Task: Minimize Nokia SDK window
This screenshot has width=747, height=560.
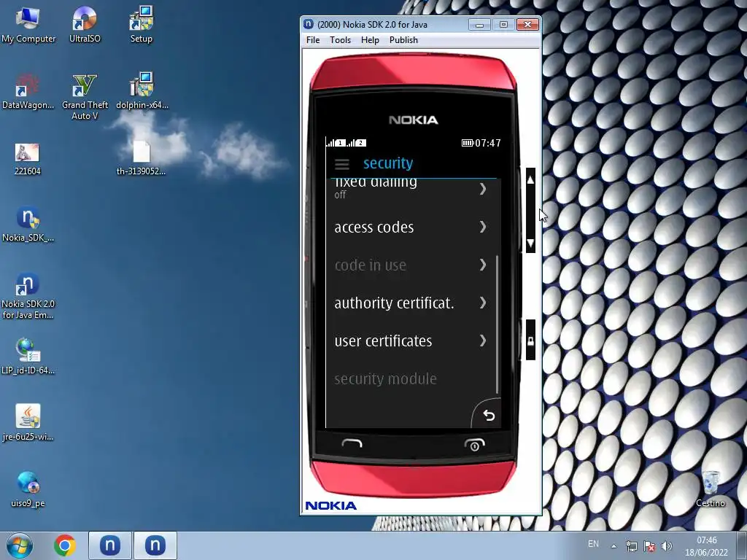Action: pos(479,24)
